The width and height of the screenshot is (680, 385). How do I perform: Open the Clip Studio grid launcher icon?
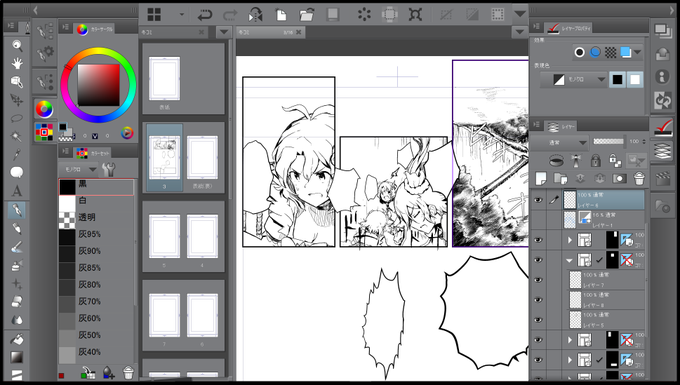point(154,15)
